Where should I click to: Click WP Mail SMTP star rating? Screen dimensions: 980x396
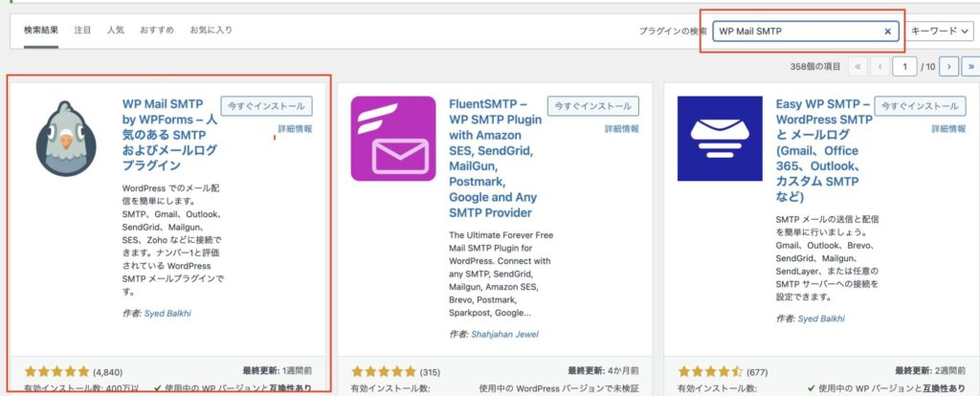click(x=56, y=372)
